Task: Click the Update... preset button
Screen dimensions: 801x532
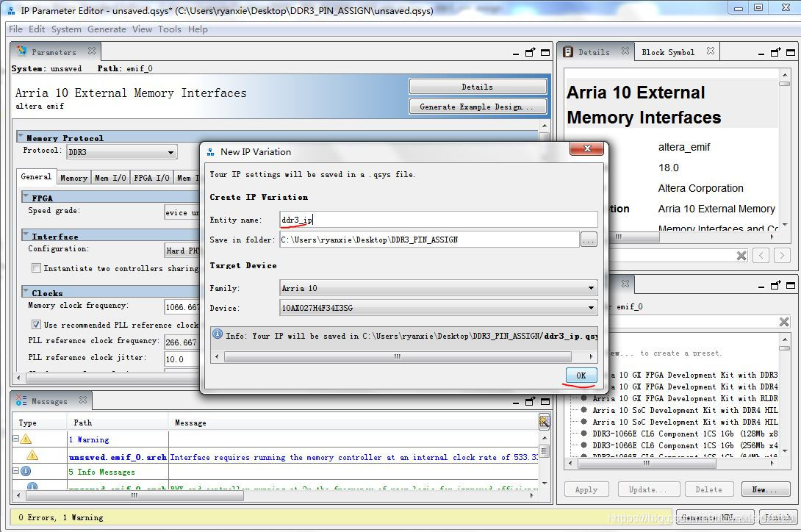Action: 648,489
